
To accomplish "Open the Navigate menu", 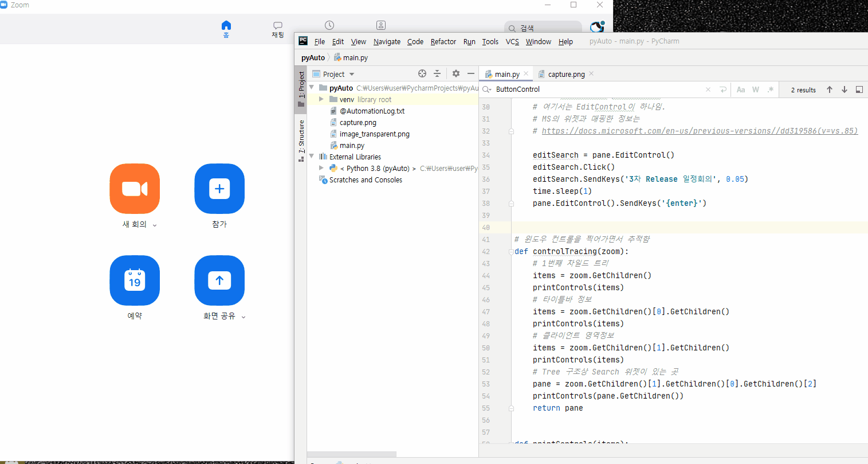I will (387, 42).
